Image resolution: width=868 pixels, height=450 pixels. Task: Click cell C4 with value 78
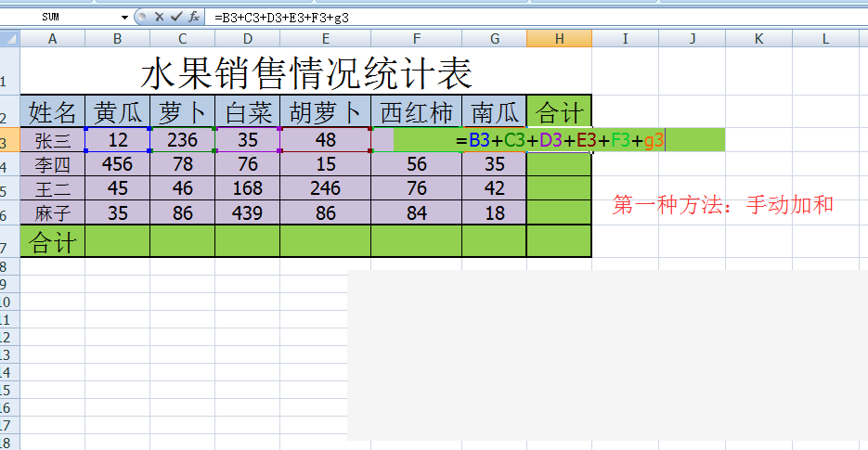pyautogui.click(x=182, y=164)
